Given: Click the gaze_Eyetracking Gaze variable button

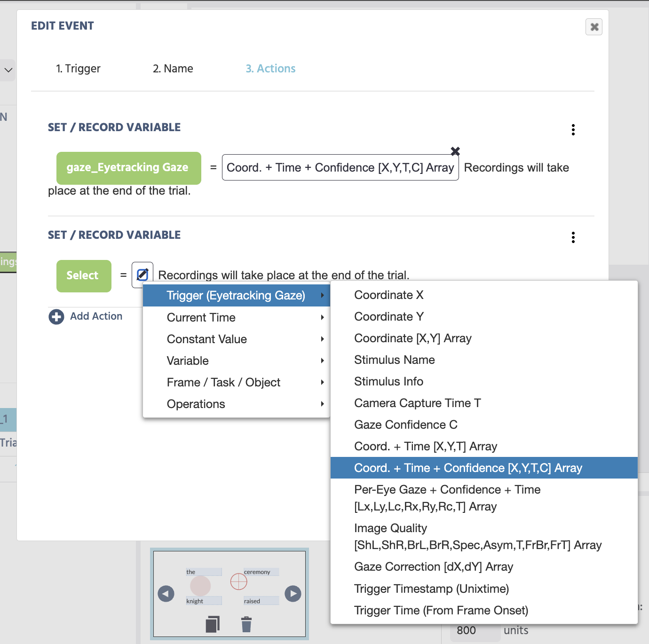Looking at the screenshot, I should pyautogui.click(x=129, y=168).
